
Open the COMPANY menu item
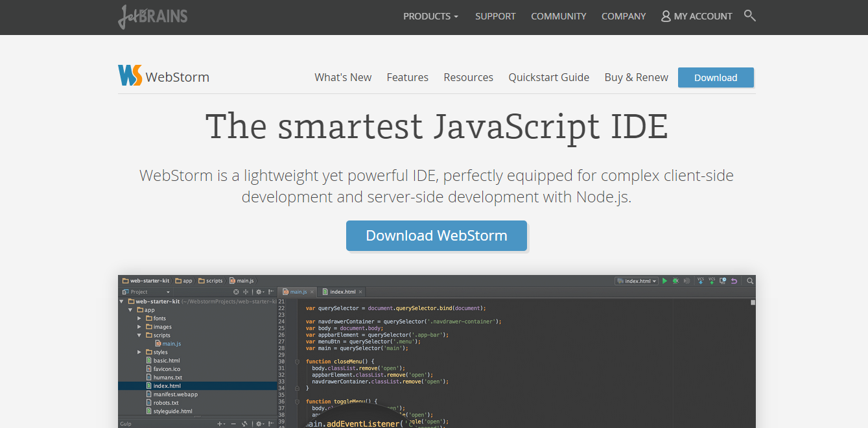[x=624, y=16]
